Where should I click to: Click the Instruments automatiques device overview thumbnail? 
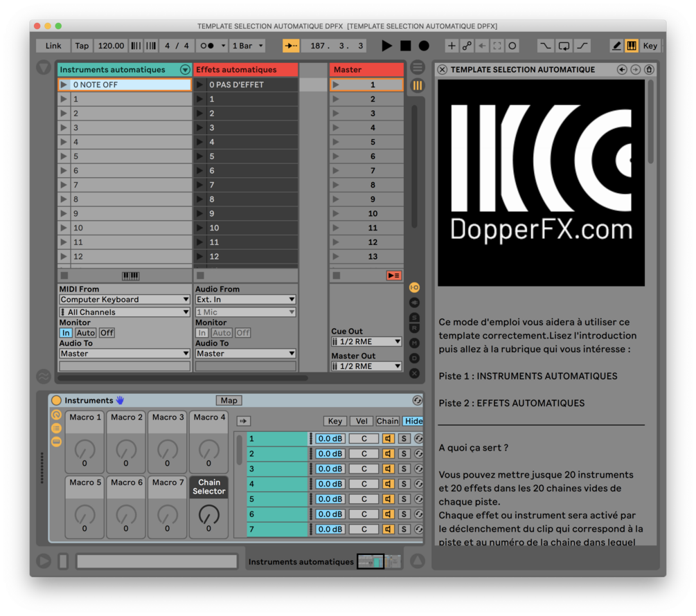(379, 561)
